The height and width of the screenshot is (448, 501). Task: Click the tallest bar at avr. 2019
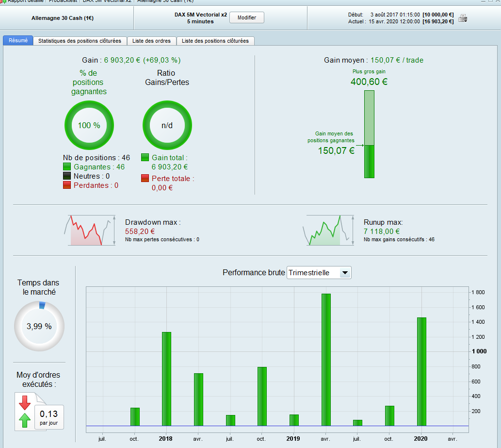pyautogui.click(x=326, y=360)
